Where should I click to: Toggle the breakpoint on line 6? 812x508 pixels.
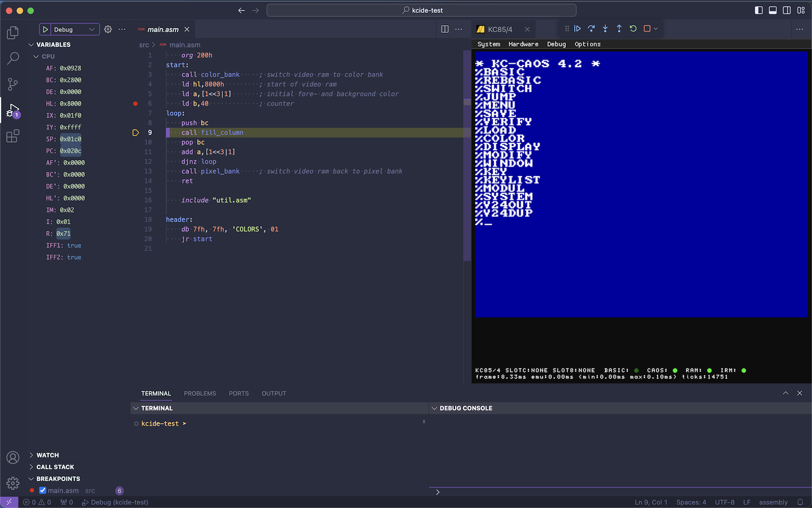click(x=135, y=104)
